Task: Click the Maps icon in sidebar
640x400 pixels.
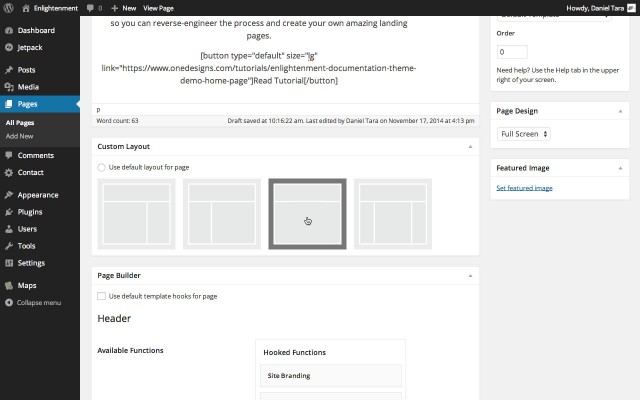Action: click(x=9, y=285)
